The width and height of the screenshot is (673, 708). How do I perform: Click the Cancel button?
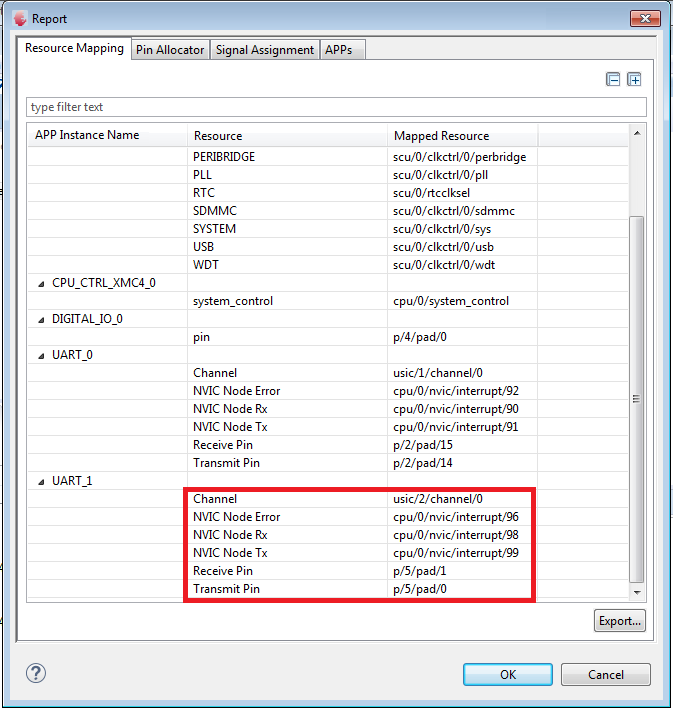point(606,675)
